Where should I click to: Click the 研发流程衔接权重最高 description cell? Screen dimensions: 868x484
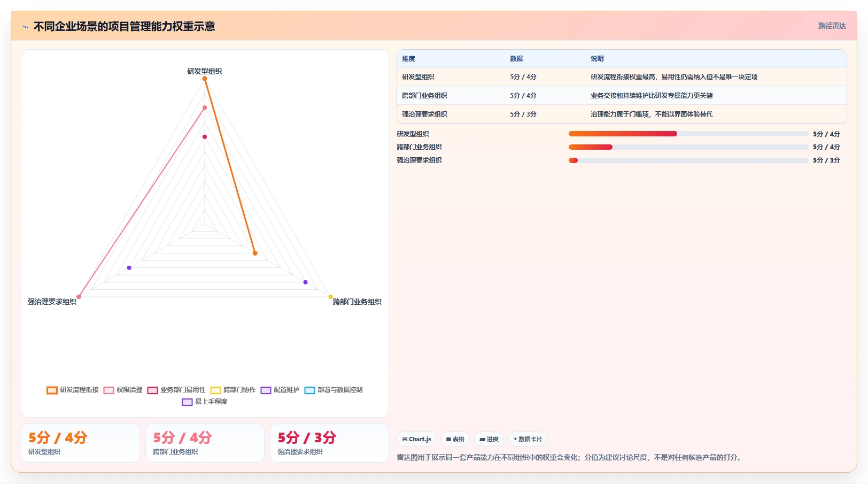[x=674, y=77]
